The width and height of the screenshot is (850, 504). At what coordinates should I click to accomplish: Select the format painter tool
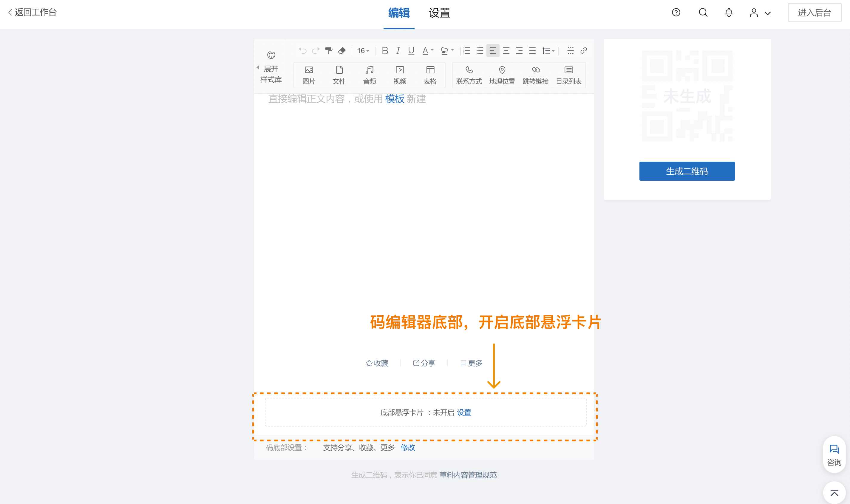coord(329,51)
